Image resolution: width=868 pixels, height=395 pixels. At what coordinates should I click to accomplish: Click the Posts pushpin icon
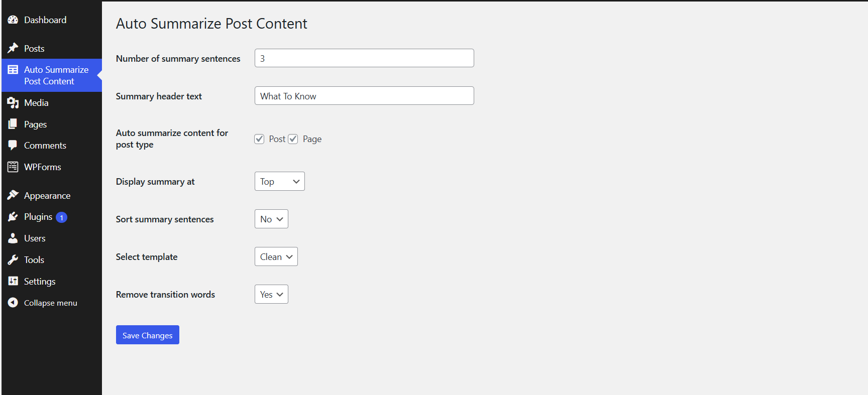tap(13, 48)
